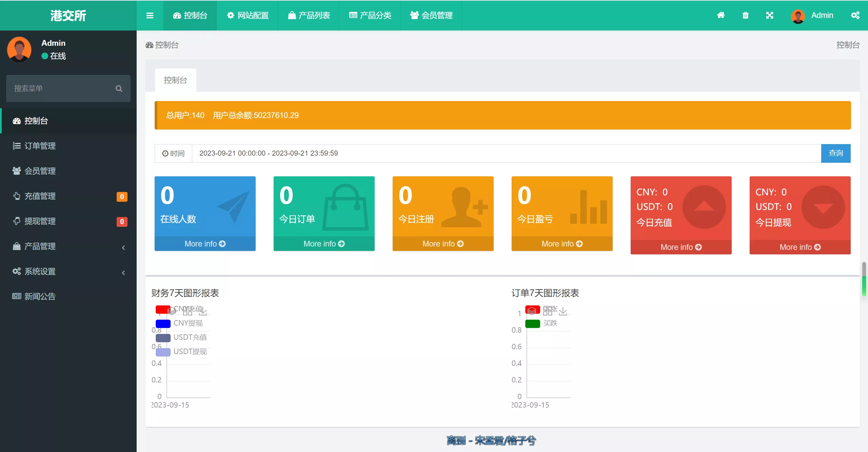Screen dimensions: 868x452
Task: Click the search icon in sidebar search box
Action: coord(119,89)
